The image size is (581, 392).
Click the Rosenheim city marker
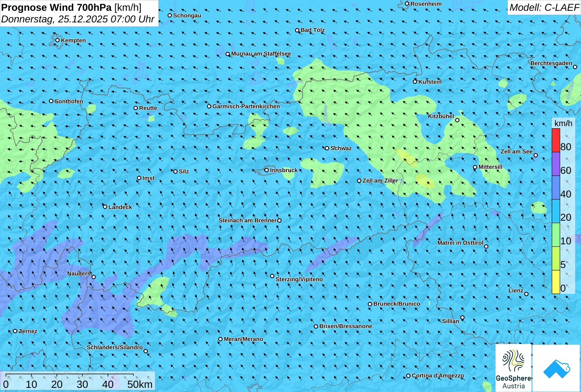[407, 4]
